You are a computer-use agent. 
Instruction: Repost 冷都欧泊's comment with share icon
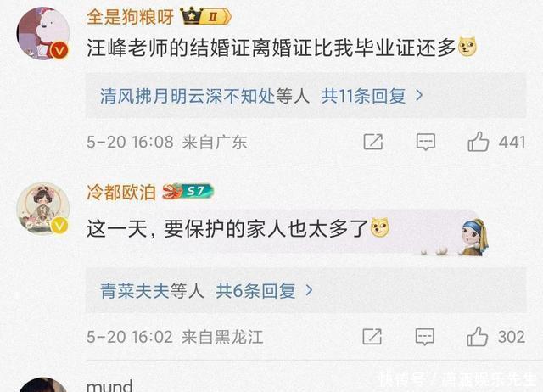point(372,337)
